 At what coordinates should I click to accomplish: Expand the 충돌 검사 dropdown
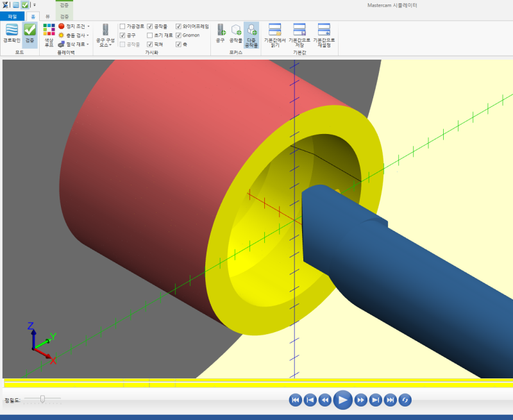tap(88, 35)
